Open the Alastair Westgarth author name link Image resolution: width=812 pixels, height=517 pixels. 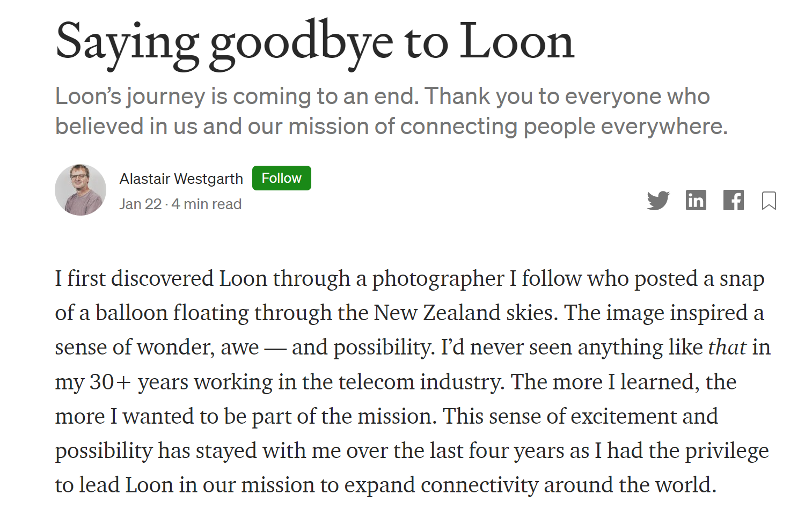181,179
